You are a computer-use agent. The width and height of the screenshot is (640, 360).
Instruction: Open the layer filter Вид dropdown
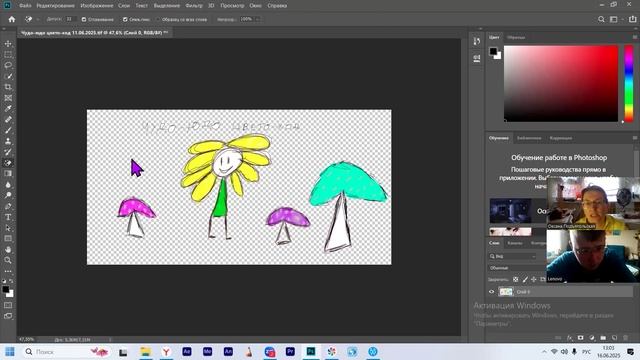[513, 256]
